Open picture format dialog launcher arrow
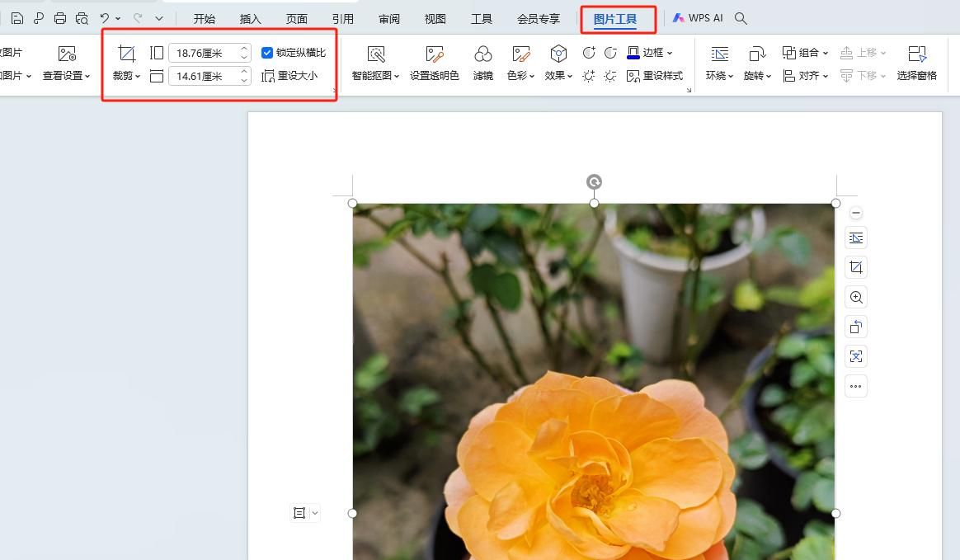This screenshot has width=960, height=560. coord(689,90)
